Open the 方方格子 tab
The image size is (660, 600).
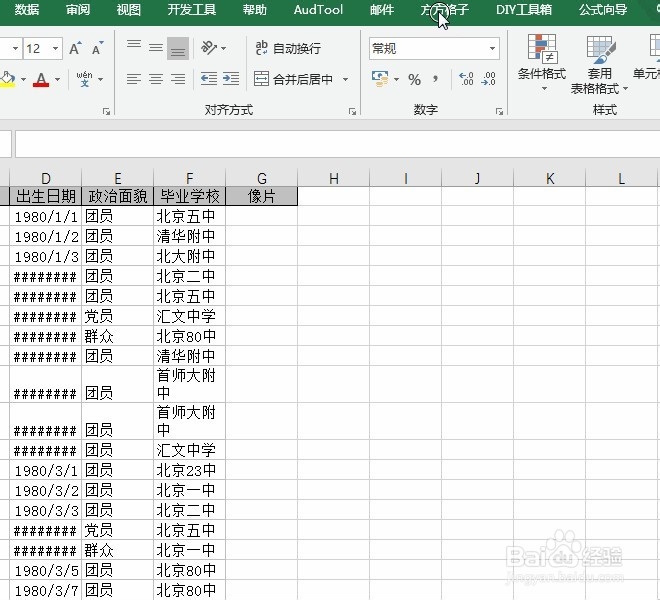(x=444, y=9)
